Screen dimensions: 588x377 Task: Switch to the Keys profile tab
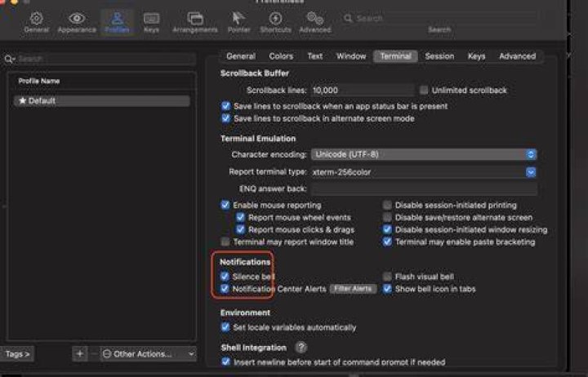click(x=476, y=56)
